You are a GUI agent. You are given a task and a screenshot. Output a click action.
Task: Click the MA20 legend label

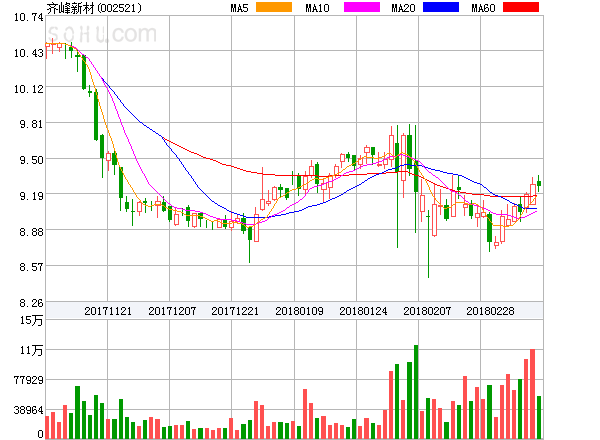click(x=403, y=8)
